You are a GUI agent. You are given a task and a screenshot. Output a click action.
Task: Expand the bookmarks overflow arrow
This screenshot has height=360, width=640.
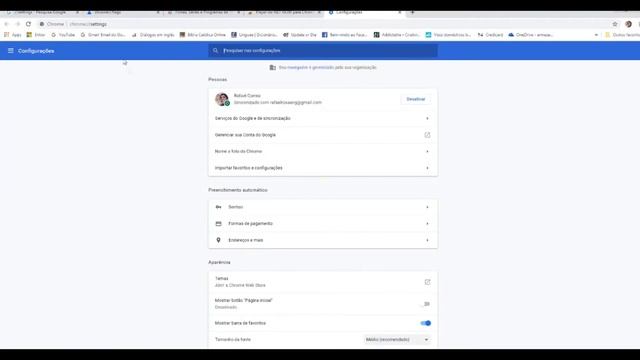pos(596,35)
